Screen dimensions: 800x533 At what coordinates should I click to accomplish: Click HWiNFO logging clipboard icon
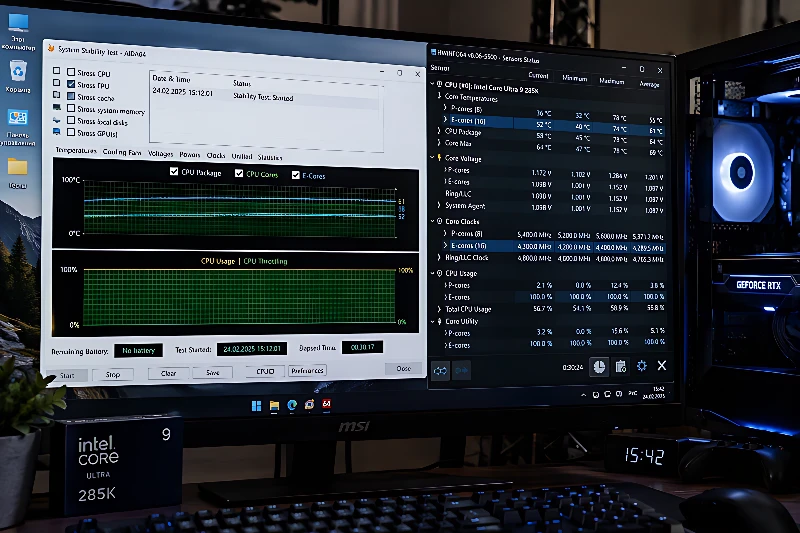621,366
